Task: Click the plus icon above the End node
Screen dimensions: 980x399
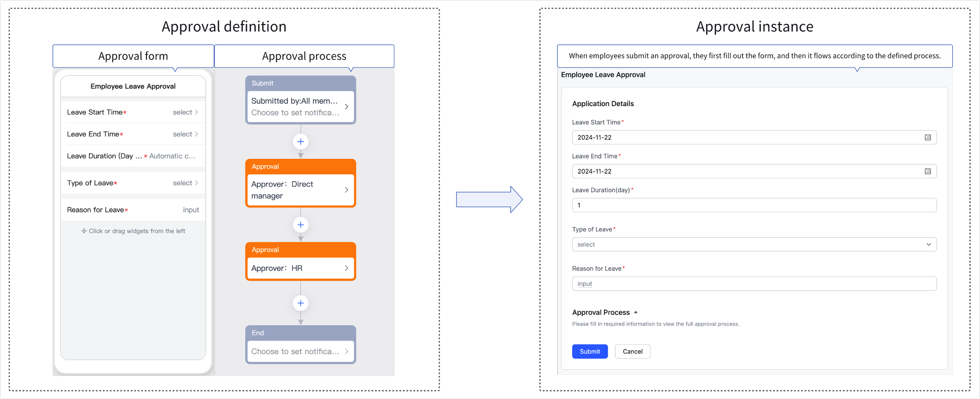Action: tap(301, 303)
